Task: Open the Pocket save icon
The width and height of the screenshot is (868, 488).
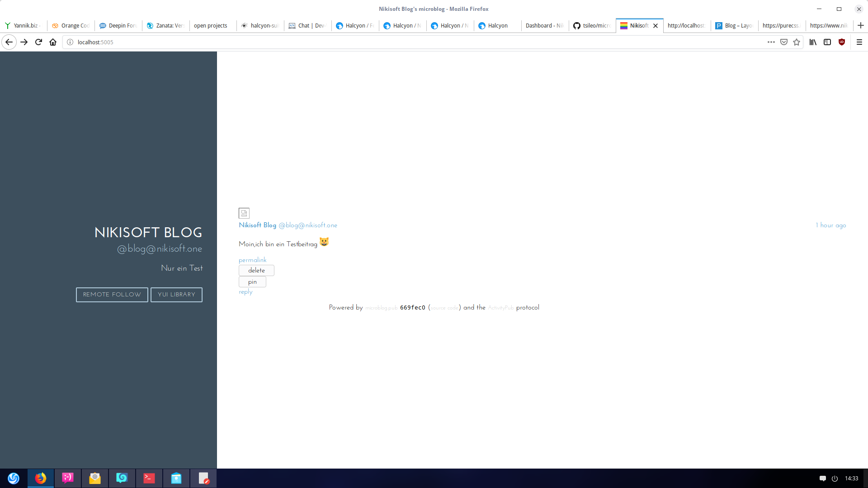Action: 784,42
